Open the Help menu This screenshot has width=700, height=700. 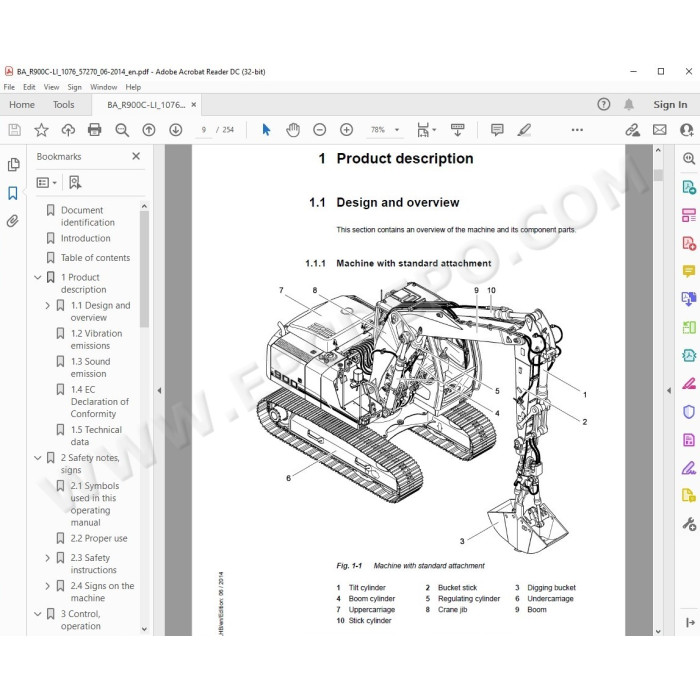click(133, 87)
